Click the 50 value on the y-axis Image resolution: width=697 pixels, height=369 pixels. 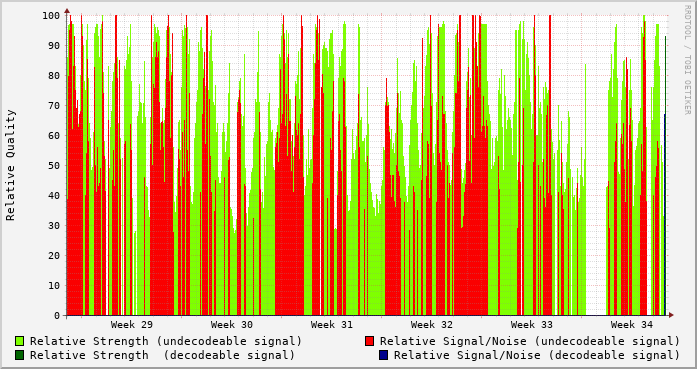(x=54, y=165)
